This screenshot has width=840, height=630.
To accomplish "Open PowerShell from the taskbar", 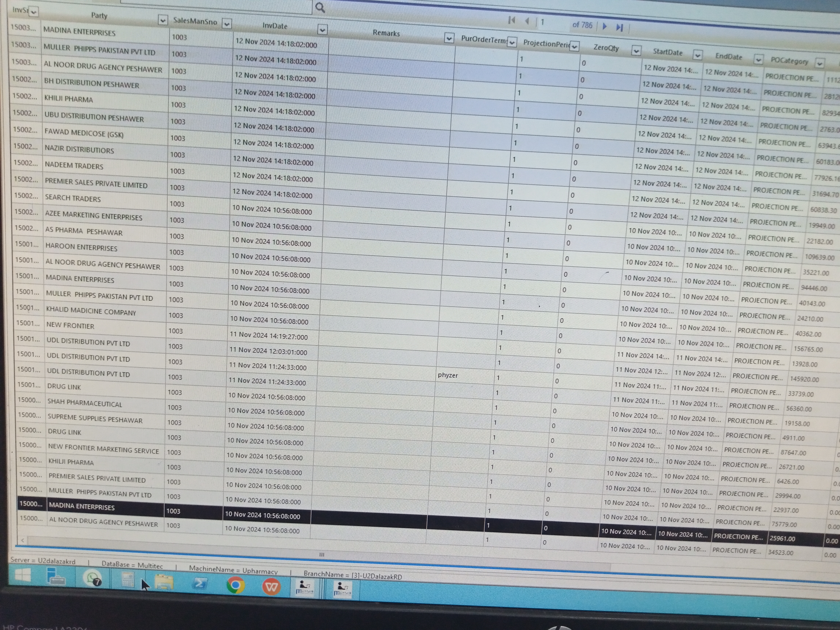I will click(200, 583).
